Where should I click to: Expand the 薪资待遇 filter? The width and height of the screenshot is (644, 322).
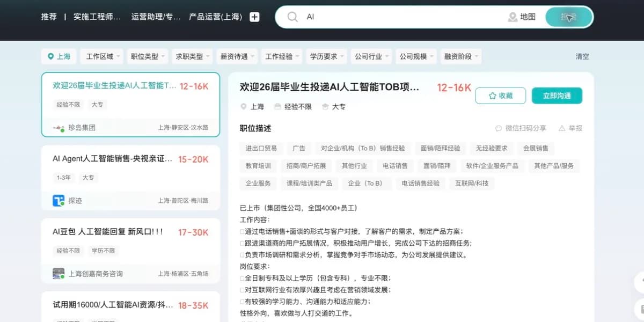(x=236, y=56)
